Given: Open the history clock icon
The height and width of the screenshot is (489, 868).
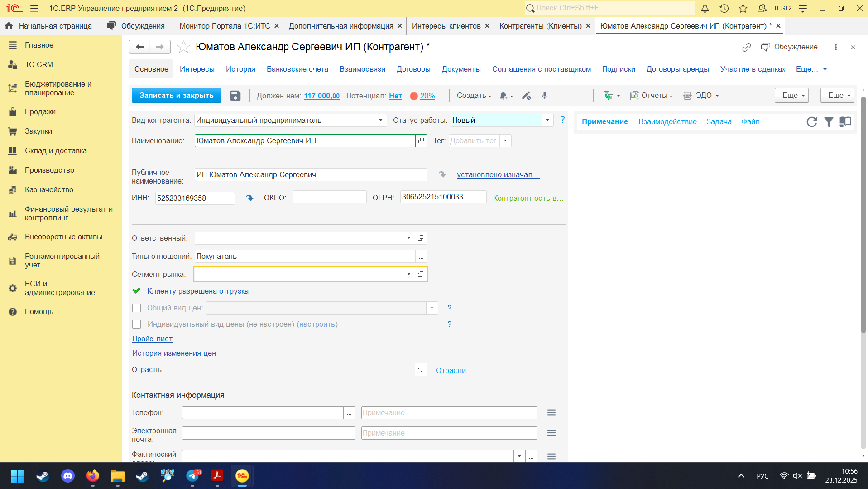Looking at the screenshot, I should [724, 8].
